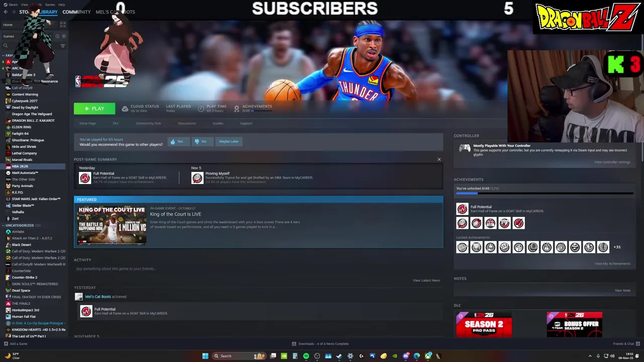
Task: Open the library advanced filter icon
Action: [x=63, y=46]
